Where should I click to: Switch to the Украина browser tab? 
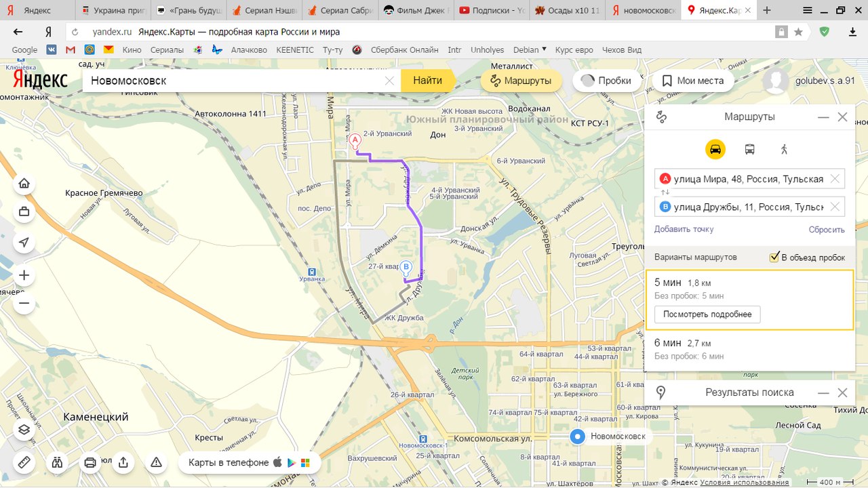113,10
